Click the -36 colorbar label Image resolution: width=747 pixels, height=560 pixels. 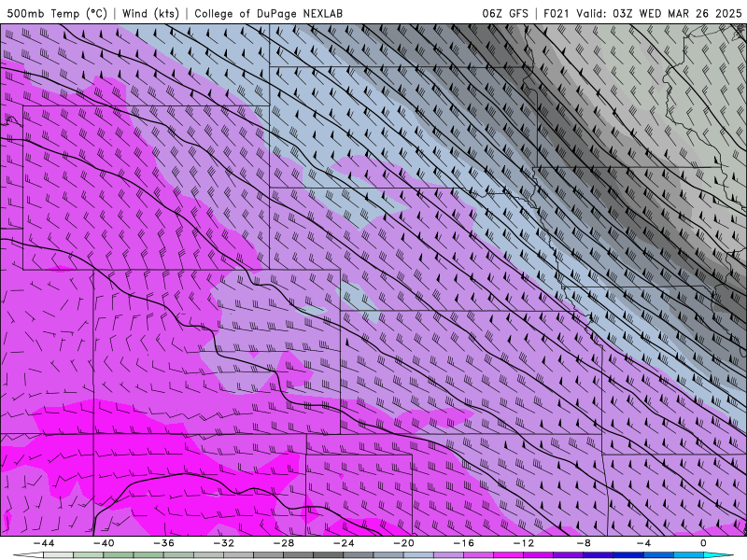pos(163,543)
